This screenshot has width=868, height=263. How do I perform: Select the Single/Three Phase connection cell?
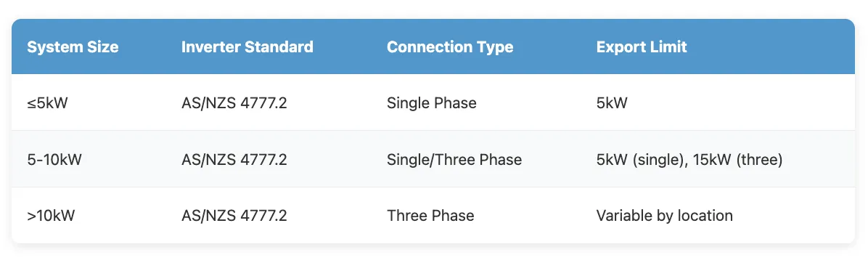click(x=454, y=160)
